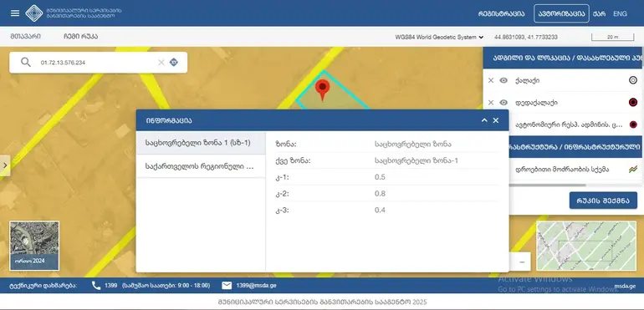Click the msda.ge link in footer

click(625, 286)
